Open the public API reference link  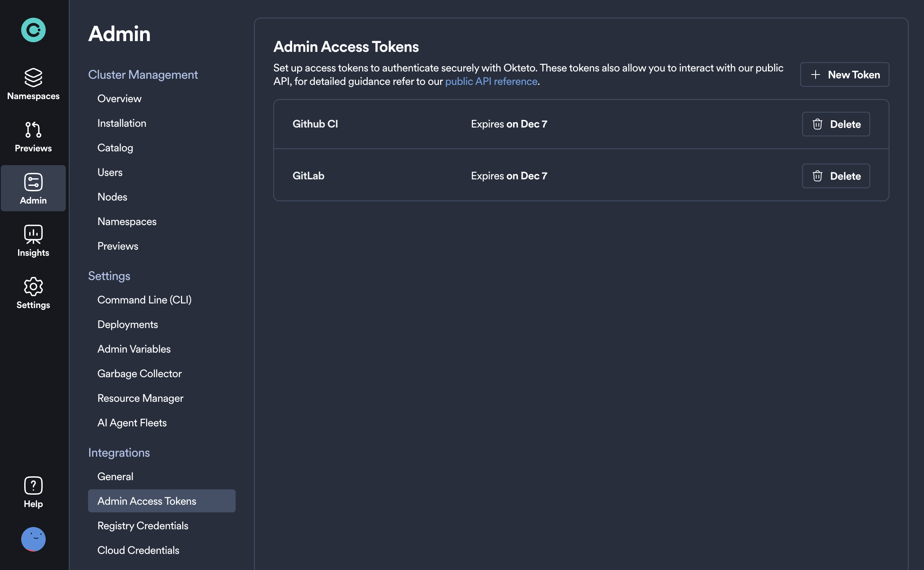491,81
